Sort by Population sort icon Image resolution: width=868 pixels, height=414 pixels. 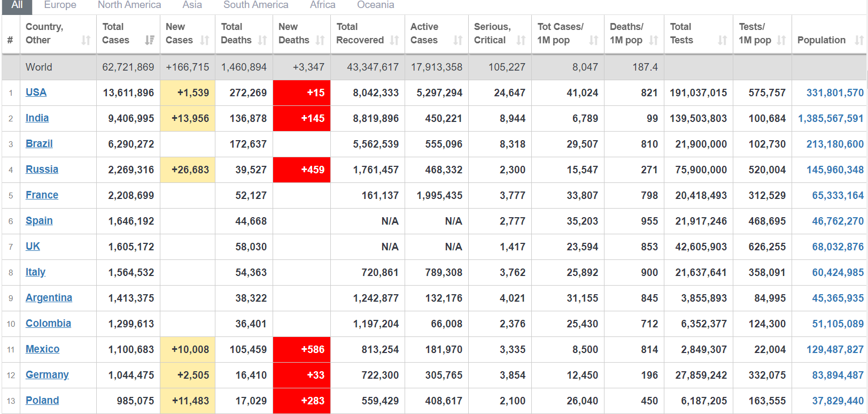pos(858,40)
